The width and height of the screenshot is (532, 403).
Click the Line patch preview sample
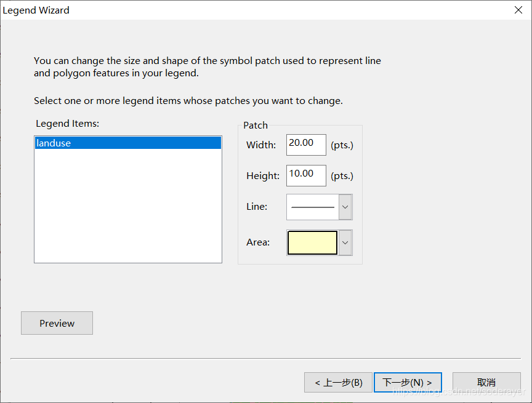tap(312, 207)
